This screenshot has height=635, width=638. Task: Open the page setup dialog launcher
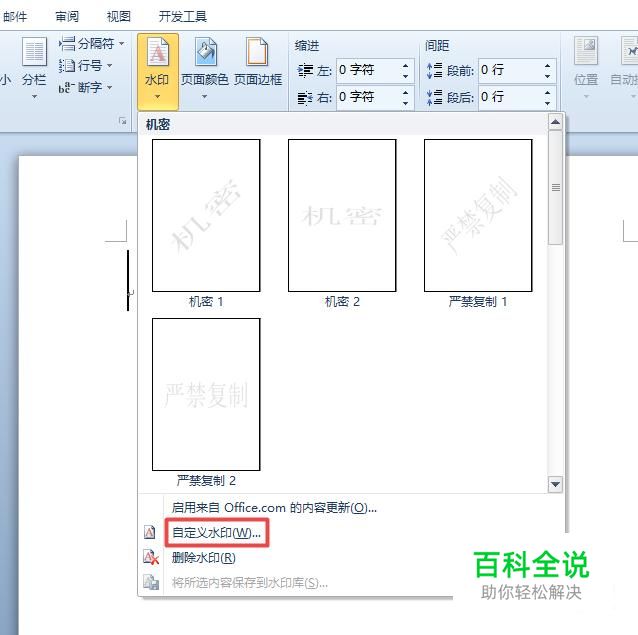click(x=122, y=121)
